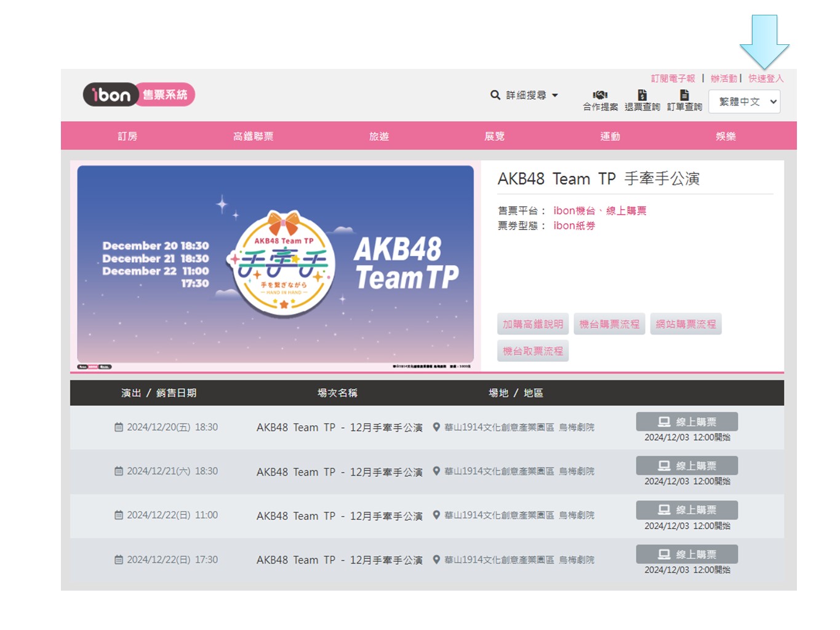This screenshot has height=630, width=840.
Task: Open 合作提案 handshake icon
Action: (600, 95)
